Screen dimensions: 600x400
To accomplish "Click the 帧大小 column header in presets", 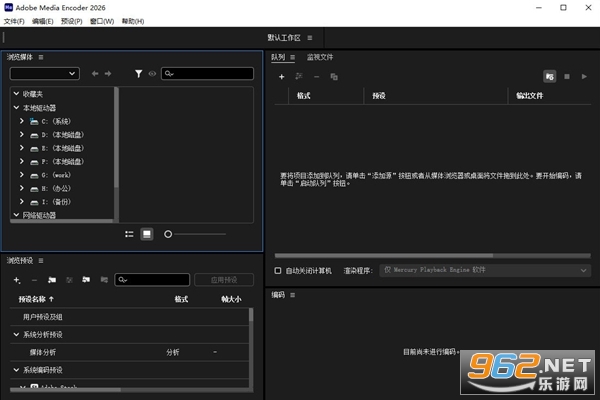I will 231,299.
